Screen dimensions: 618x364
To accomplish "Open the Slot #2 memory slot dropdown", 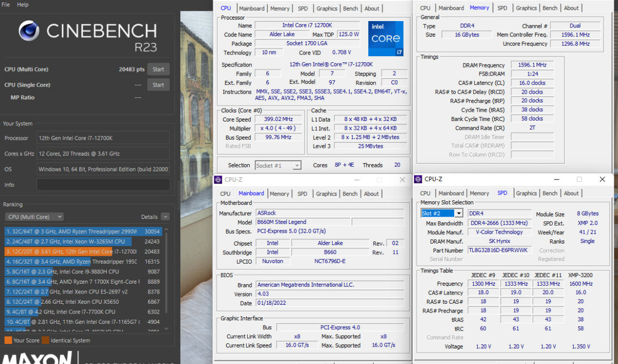I will [442, 213].
